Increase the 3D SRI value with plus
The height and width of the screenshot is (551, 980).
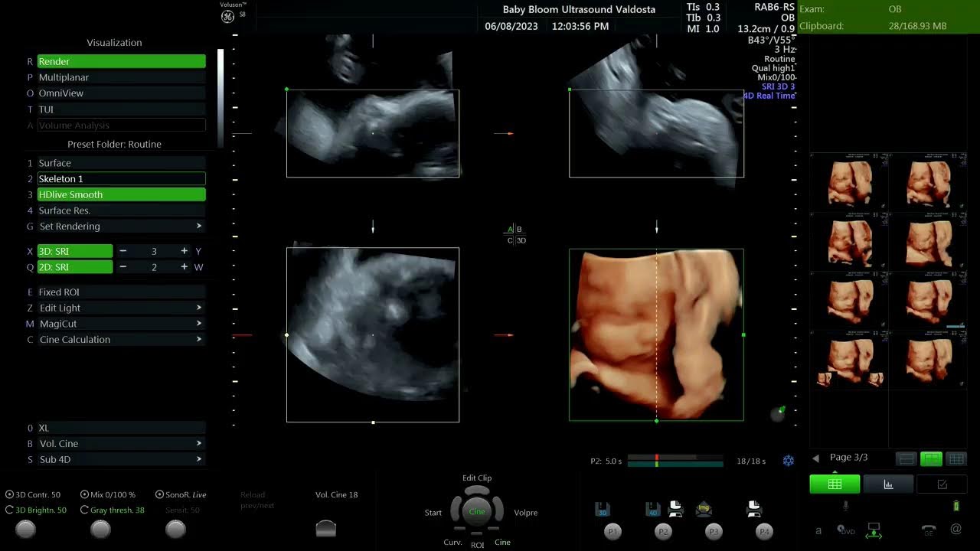185,251
